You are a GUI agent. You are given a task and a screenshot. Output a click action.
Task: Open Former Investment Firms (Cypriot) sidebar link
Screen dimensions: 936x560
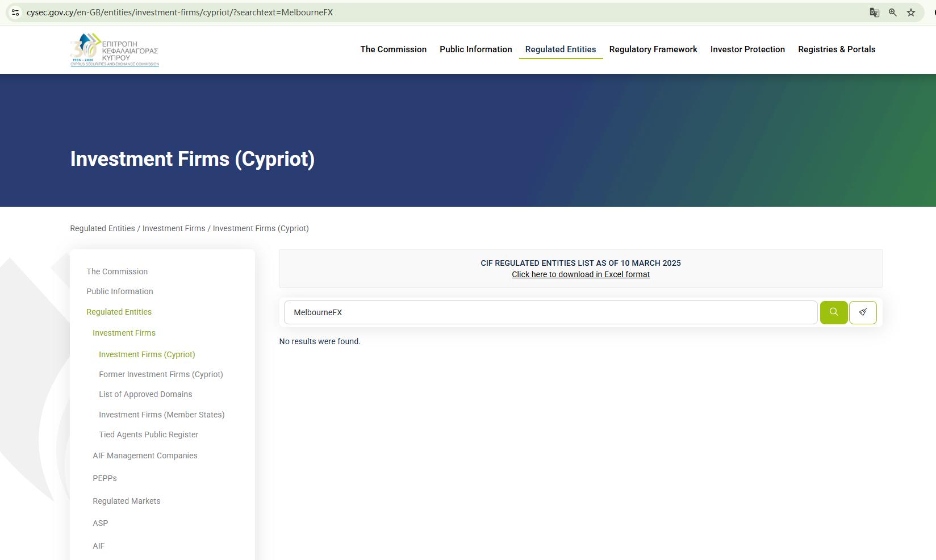click(x=161, y=374)
